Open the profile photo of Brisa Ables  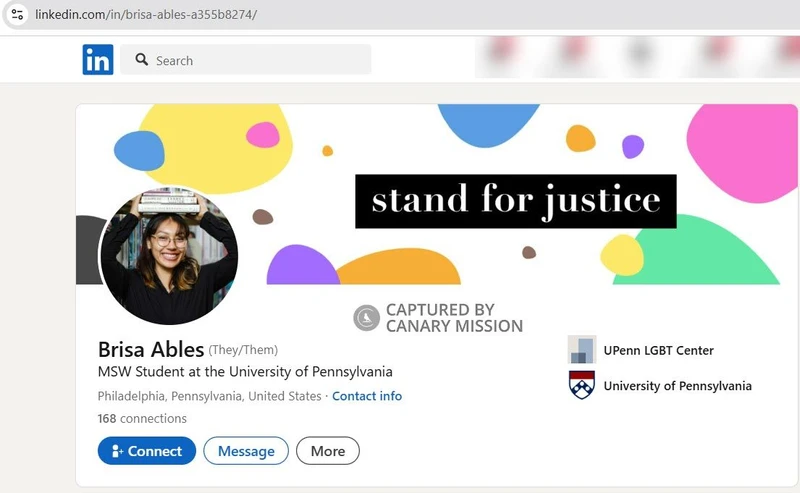[x=169, y=255]
